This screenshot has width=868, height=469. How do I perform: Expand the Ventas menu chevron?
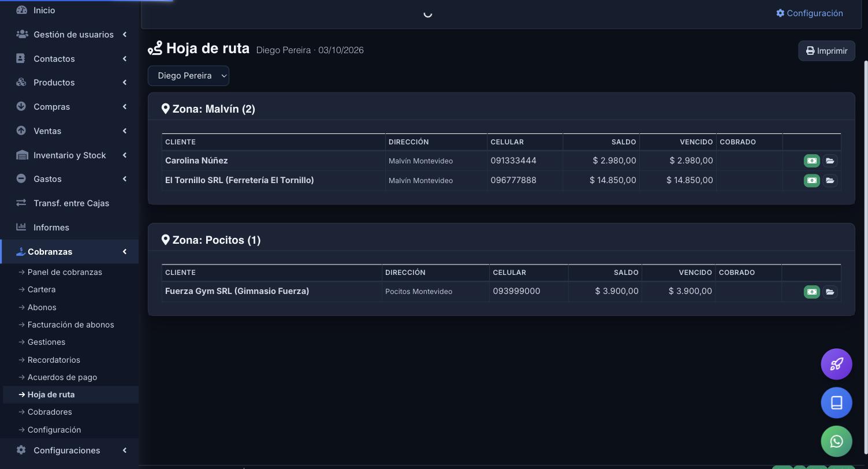pyautogui.click(x=124, y=131)
